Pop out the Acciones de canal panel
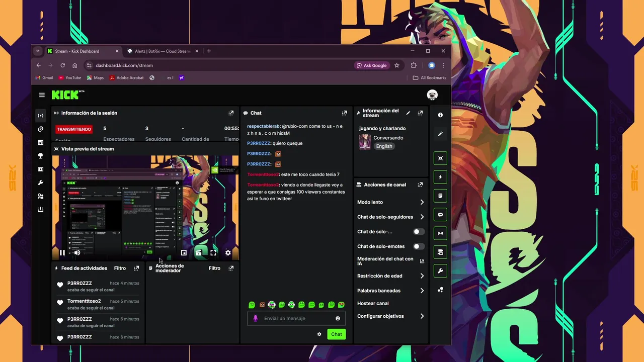 [420, 185]
